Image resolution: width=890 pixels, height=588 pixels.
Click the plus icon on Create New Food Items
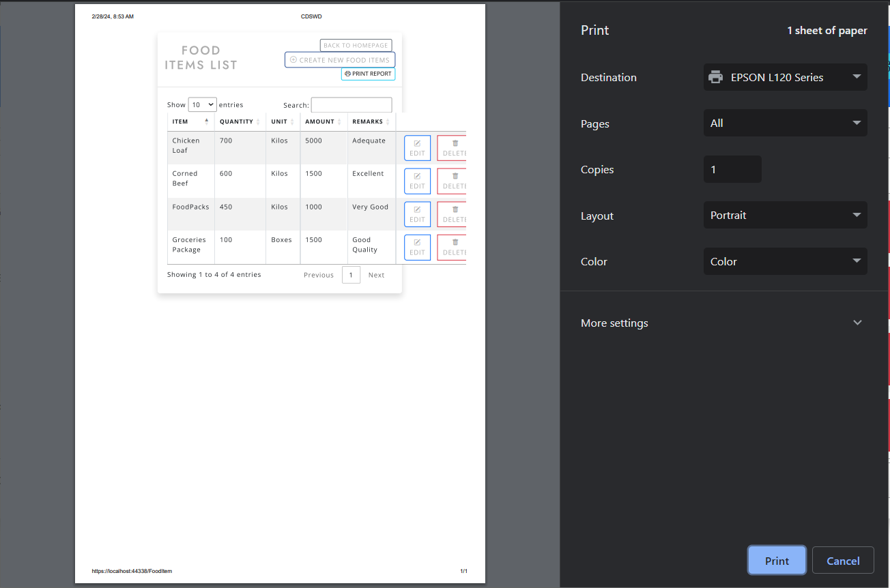(292, 60)
